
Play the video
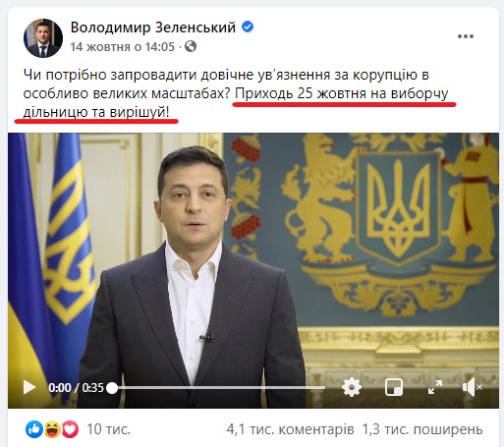[29, 388]
